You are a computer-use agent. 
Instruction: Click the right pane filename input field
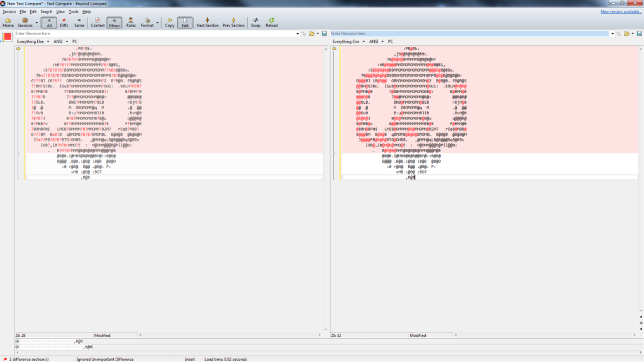click(469, 33)
